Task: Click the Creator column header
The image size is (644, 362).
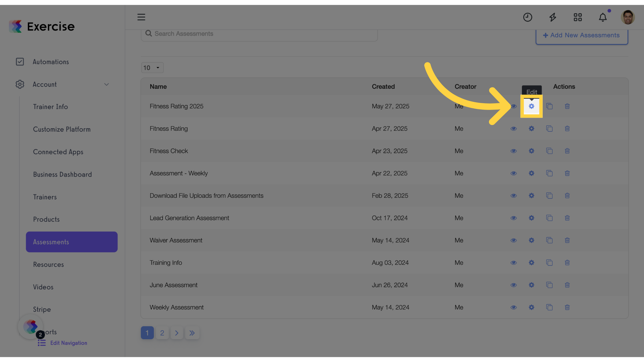Action: (x=466, y=87)
